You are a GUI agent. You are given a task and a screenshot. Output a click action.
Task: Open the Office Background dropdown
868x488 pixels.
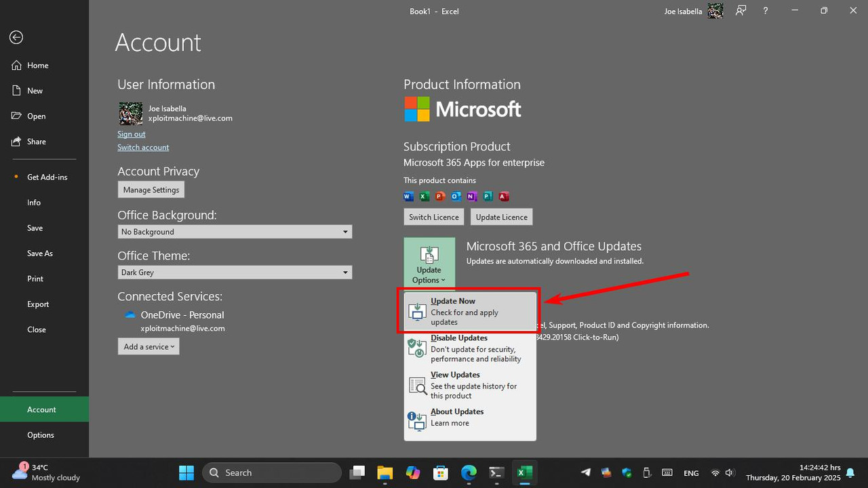coord(235,232)
